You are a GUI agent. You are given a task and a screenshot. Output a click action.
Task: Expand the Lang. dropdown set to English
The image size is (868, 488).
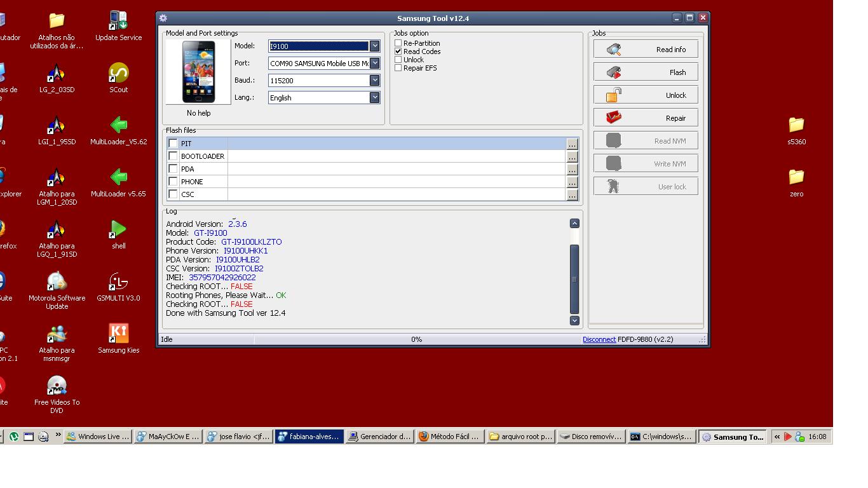[x=375, y=97]
